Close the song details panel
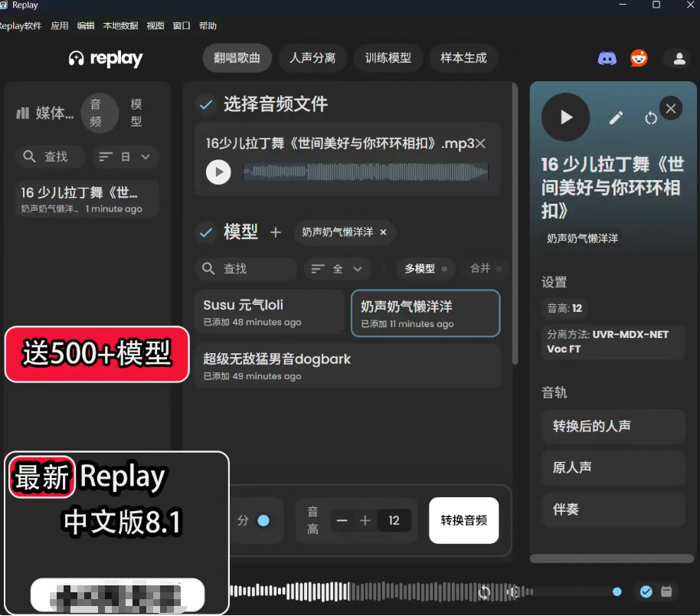This screenshot has width=700, height=616. click(671, 109)
